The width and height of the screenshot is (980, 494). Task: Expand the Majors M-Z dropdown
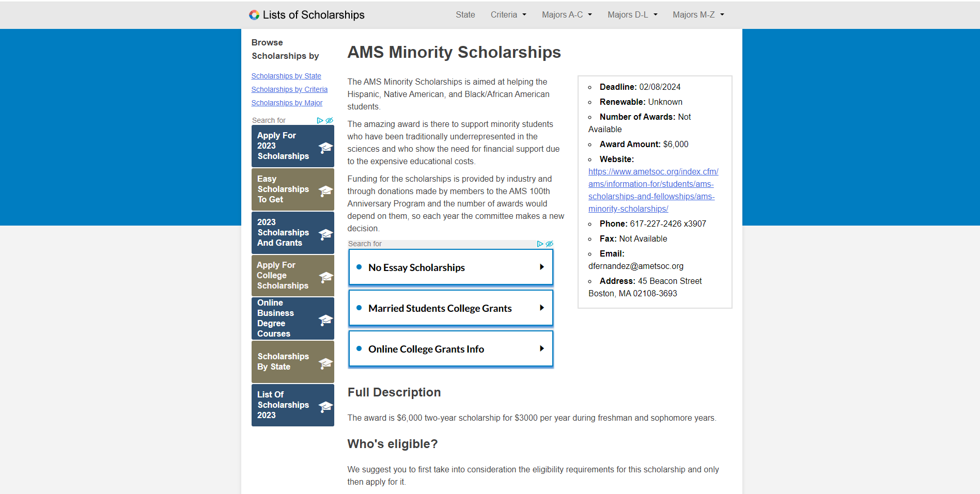tap(698, 15)
